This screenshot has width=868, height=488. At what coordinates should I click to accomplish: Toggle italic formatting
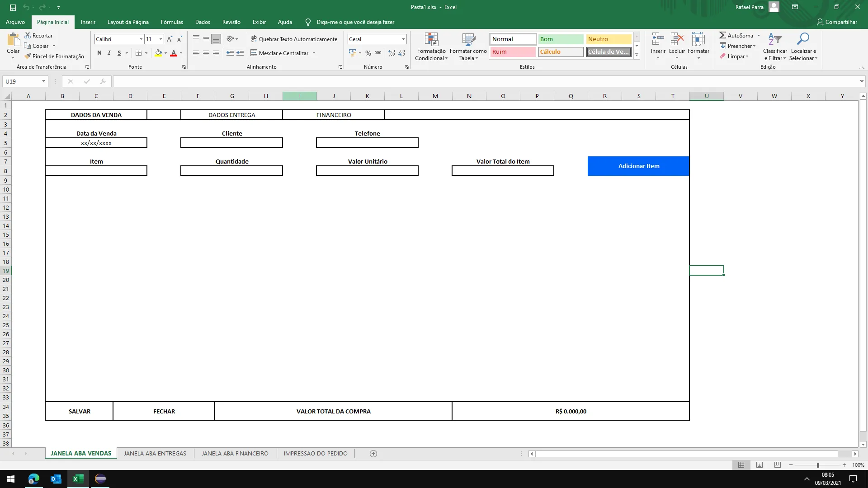[109, 53]
